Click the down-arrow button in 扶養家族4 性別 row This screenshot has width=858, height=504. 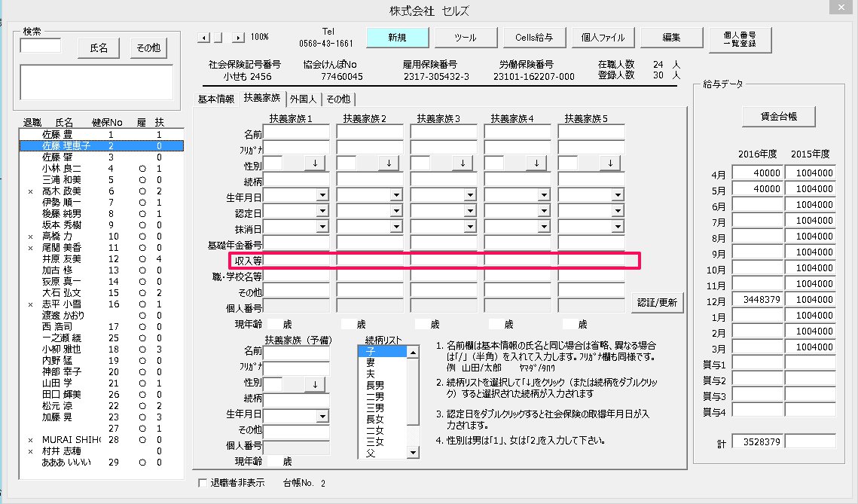[537, 163]
